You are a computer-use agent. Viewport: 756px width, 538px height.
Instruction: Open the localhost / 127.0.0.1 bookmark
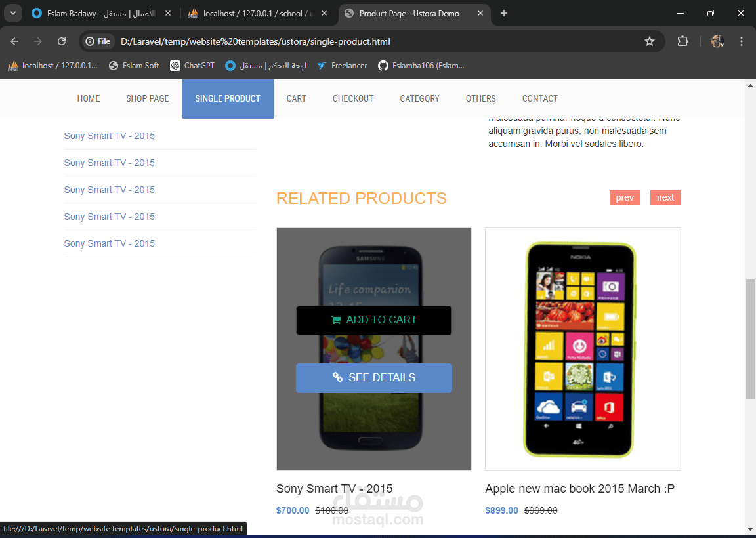[x=52, y=66]
